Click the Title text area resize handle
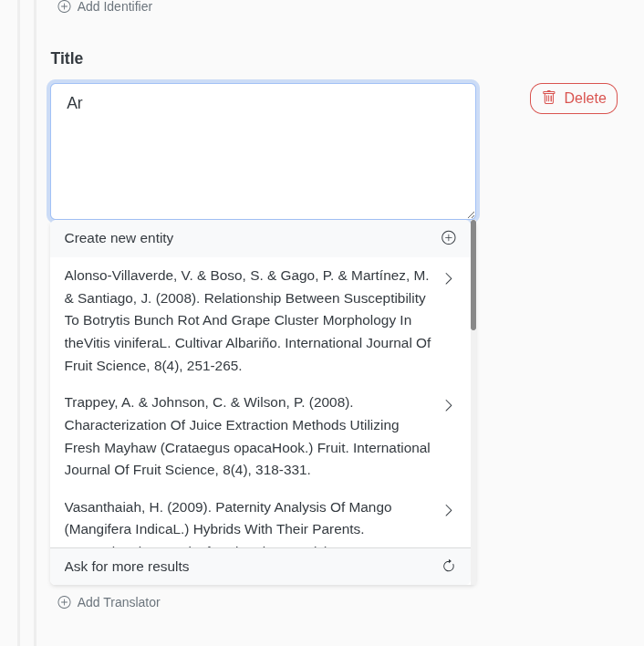This screenshot has height=646, width=644. click(471, 214)
